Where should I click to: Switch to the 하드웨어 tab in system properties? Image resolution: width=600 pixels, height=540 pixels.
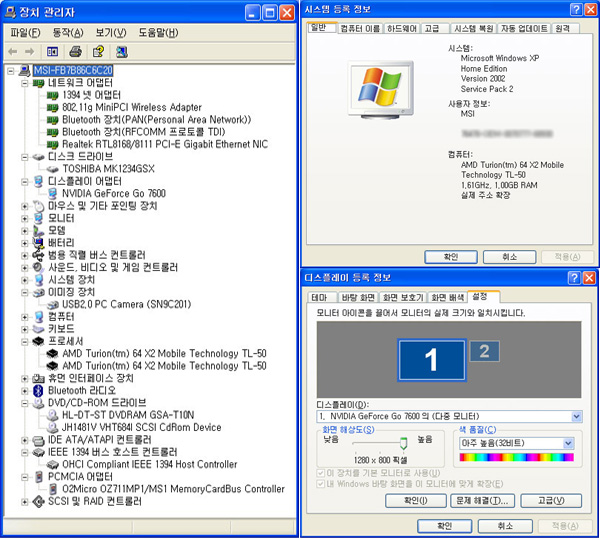coord(401,29)
